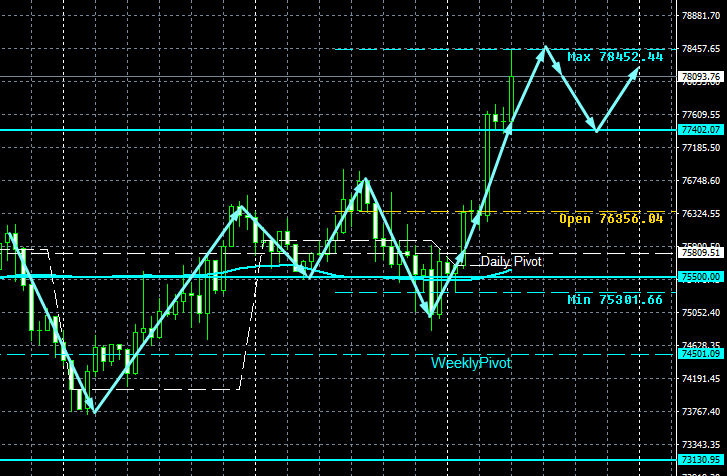Select the 'Open 76356.04' label
Image resolution: width=727 pixels, height=476 pixels.
coord(611,219)
